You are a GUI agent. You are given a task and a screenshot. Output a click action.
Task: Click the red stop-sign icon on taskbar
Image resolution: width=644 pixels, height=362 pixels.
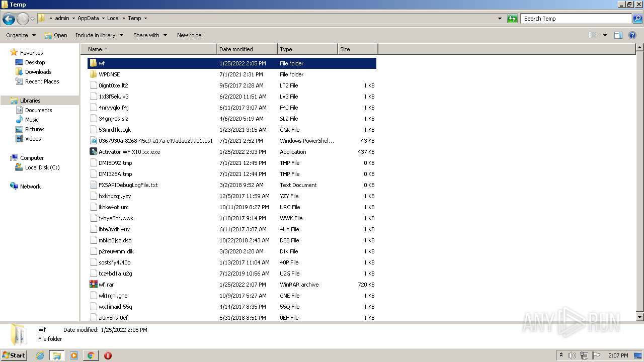pos(108,355)
